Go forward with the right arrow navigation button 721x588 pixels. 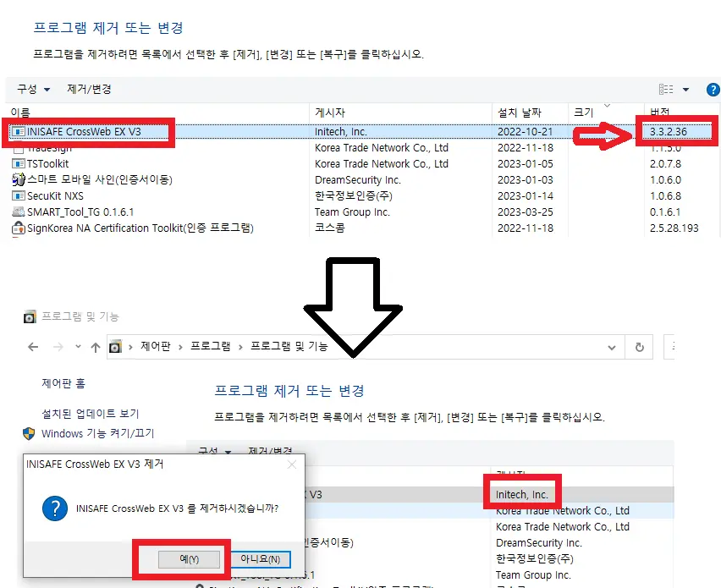(x=58, y=347)
